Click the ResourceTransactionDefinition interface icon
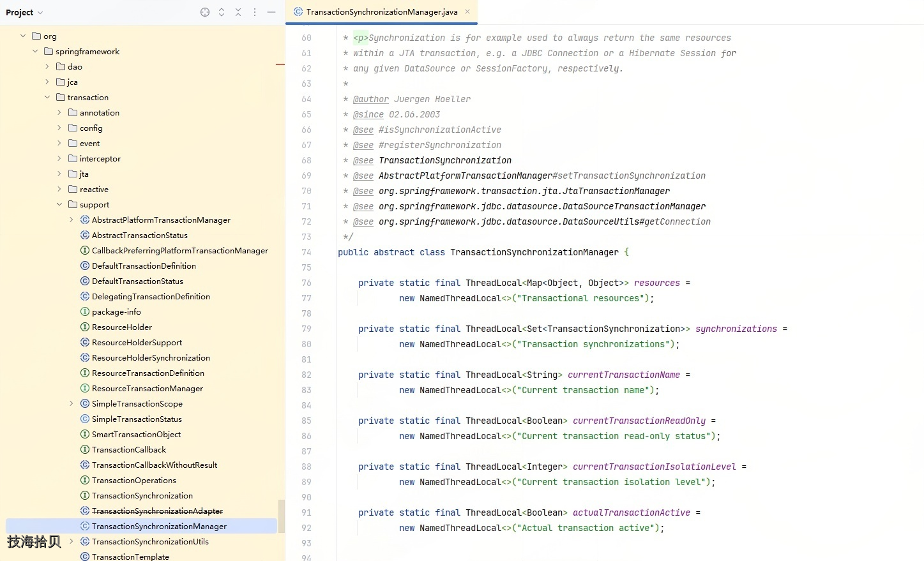Image resolution: width=924 pixels, height=561 pixels. (x=85, y=373)
